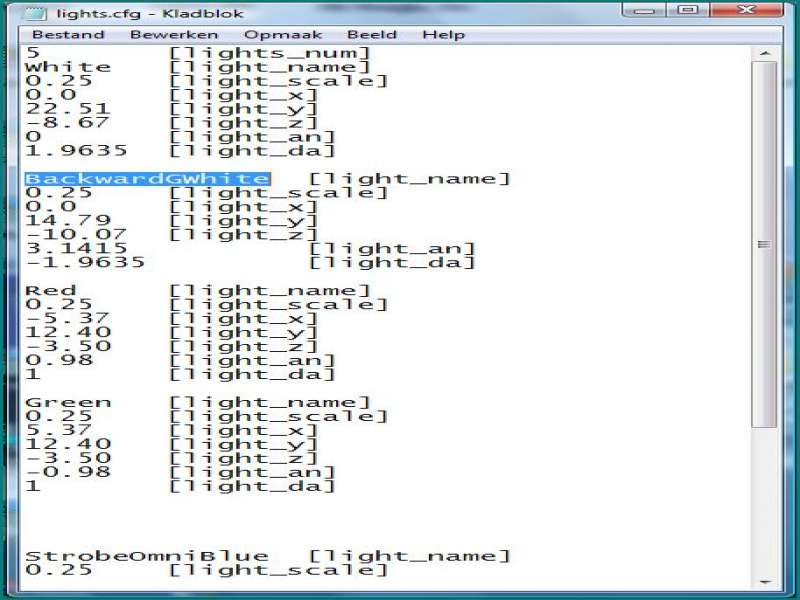Viewport: 800px width, 600px height.
Task: Click the vertical scrollbar track below the thumb
Action: (764, 502)
